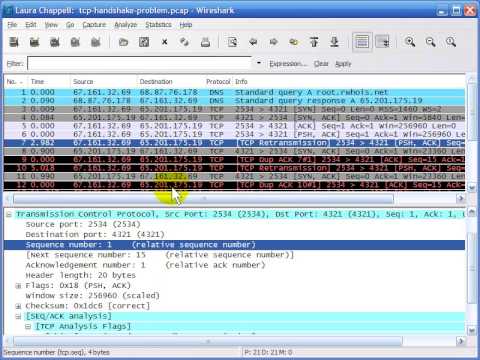Screen dimensions: 480x360
Task: Select packet 2 DNS query response
Action: (x=235, y=101)
